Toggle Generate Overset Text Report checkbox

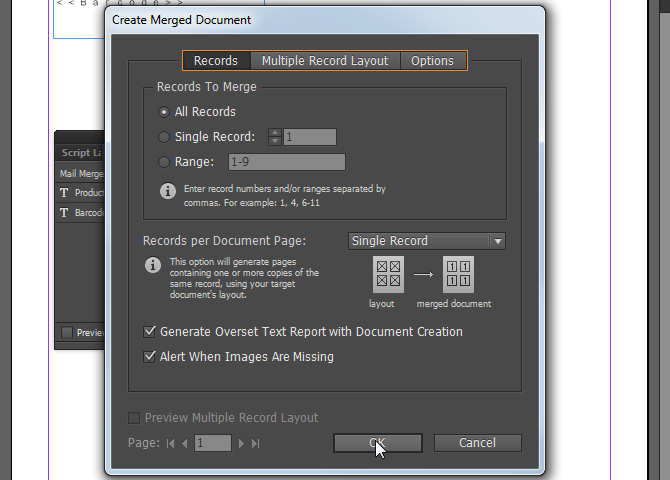coord(151,331)
